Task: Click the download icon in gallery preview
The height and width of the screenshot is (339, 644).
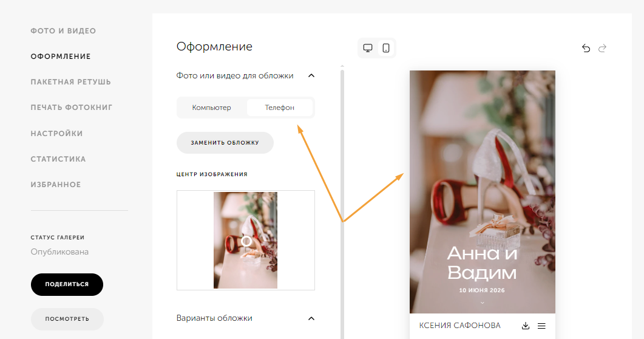Action: 525,326
